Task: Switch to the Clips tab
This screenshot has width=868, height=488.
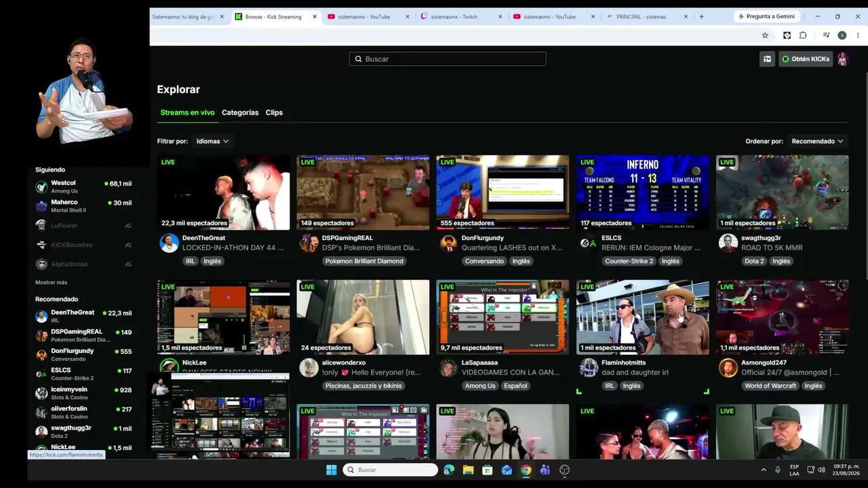Action: coord(274,113)
